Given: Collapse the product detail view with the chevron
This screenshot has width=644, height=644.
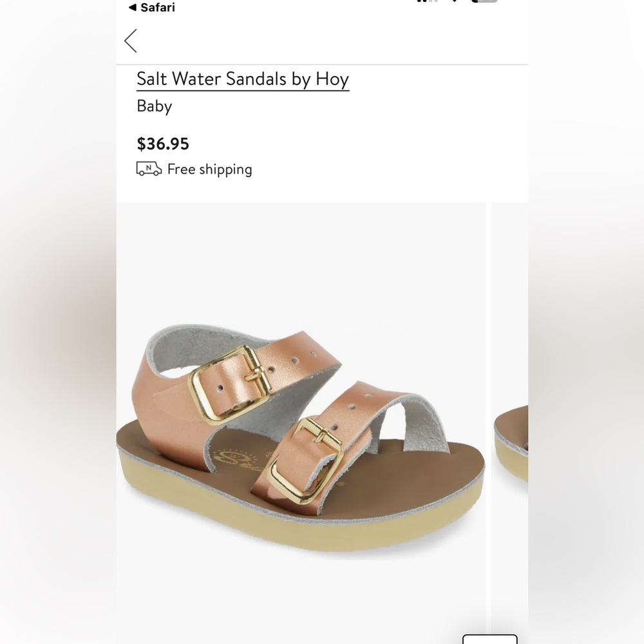Looking at the screenshot, I should (131, 41).
